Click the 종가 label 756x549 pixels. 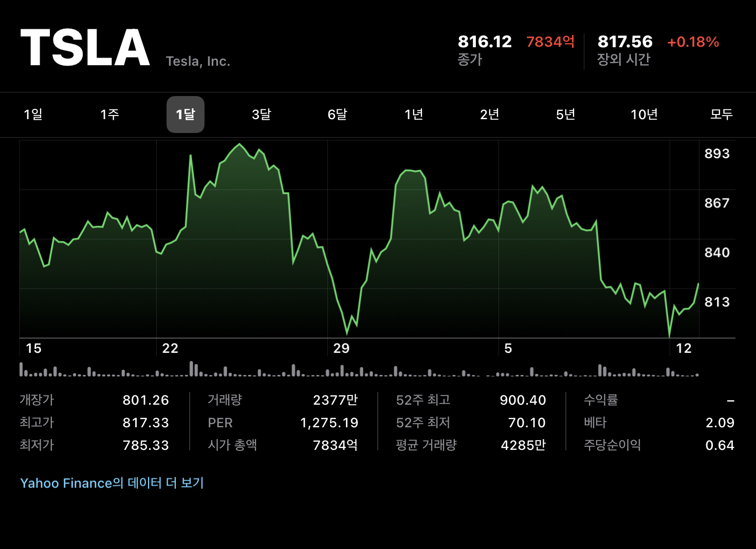[x=470, y=60]
